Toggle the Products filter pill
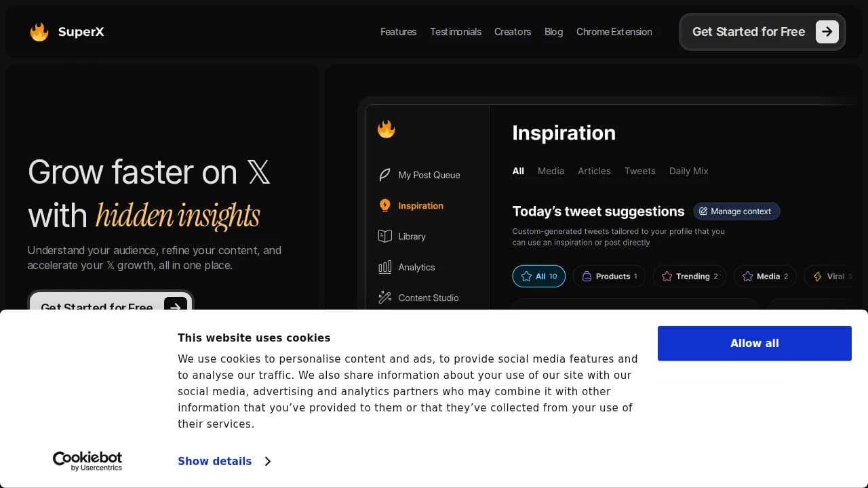 pos(608,276)
